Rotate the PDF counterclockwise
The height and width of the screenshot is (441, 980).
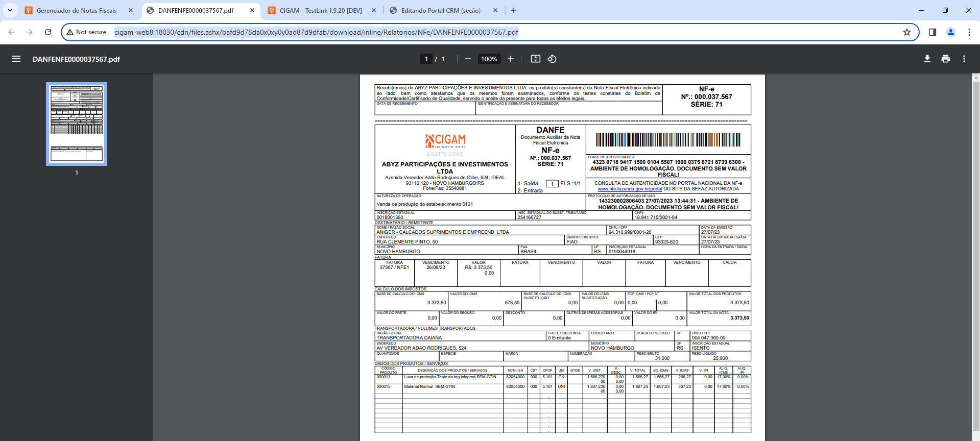pos(552,59)
